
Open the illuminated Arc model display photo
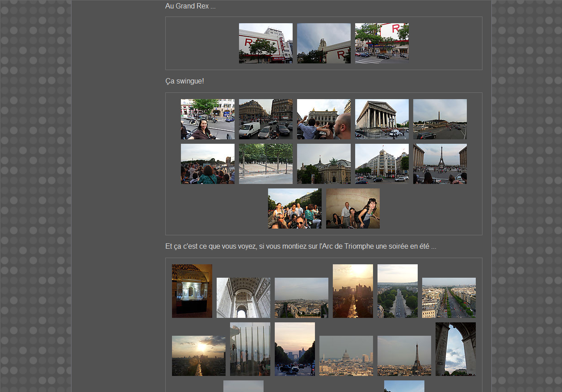click(x=192, y=291)
